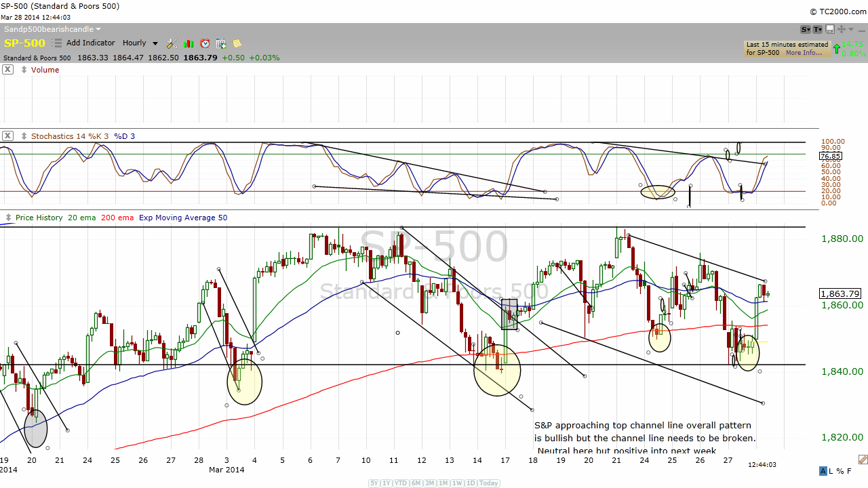Click the green up arrow price change indicator
868x488 pixels.
tap(837, 49)
